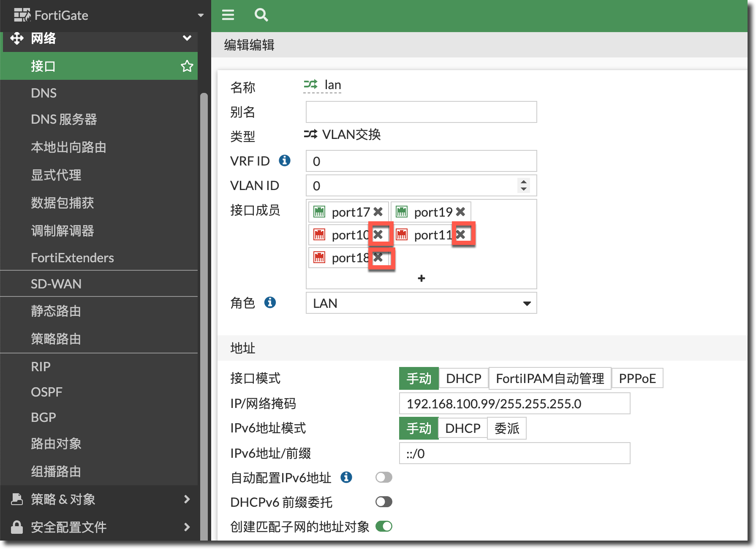Viewport: 756px width, 549px height.
Task: Favorite the 接口 menu item with star
Action: 187,66
